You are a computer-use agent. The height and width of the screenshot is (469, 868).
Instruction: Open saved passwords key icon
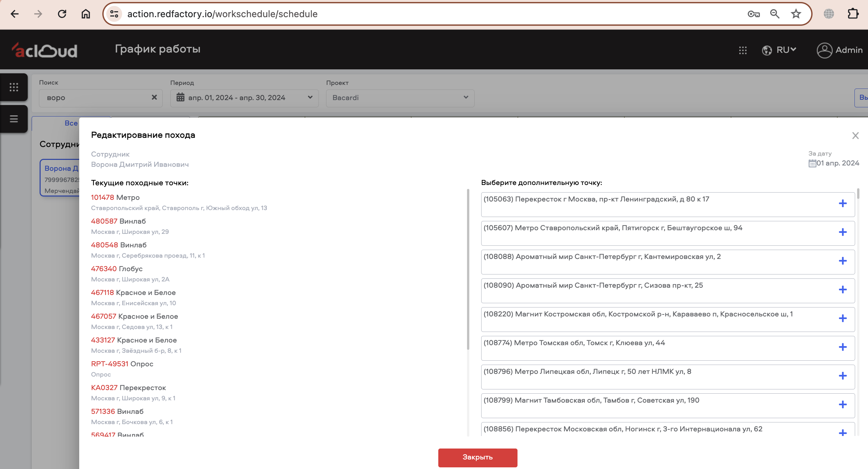[753, 14]
